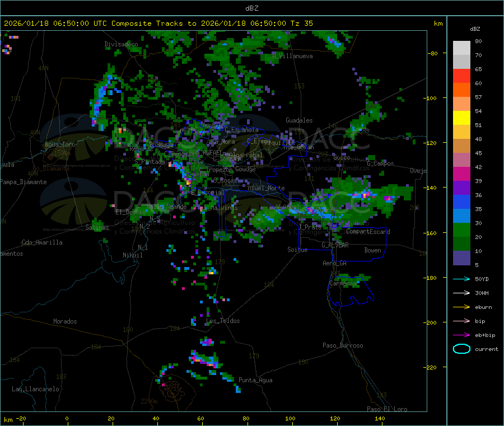Click the 'El_Desvio' place label
This screenshot has height=426, width=504.
click(x=130, y=212)
